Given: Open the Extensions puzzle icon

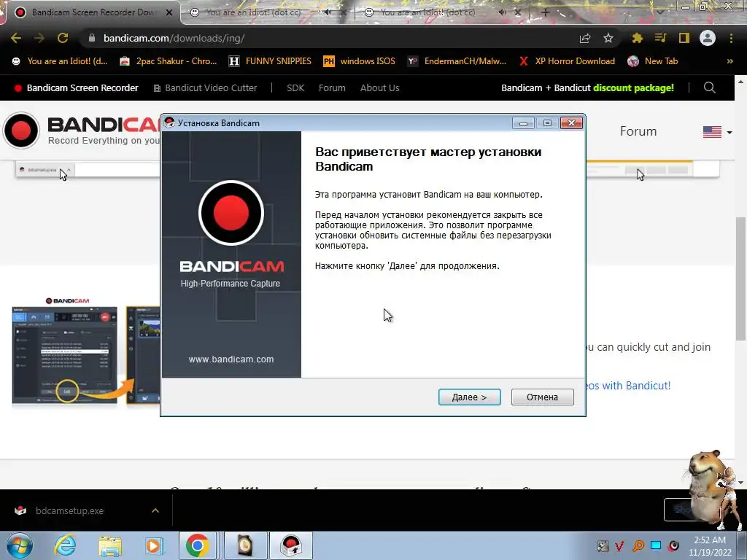Looking at the screenshot, I should (638, 38).
